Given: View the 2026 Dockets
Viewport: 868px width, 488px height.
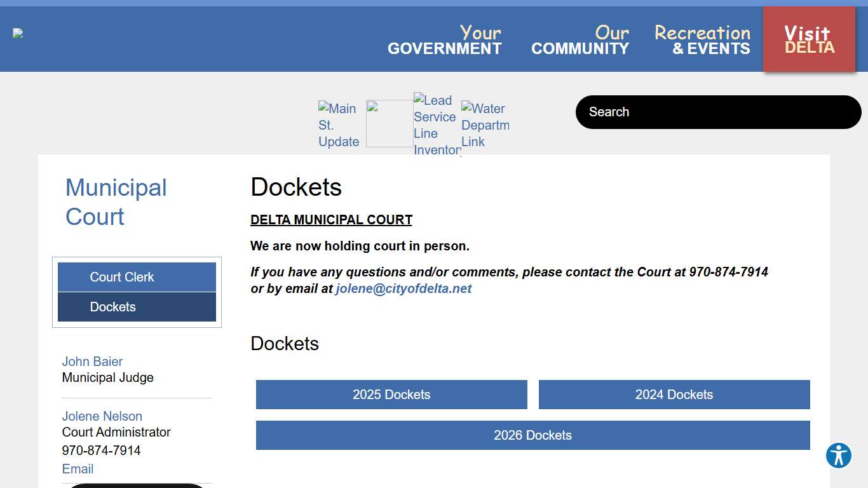Looking at the screenshot, I should [x=532, y=435].
